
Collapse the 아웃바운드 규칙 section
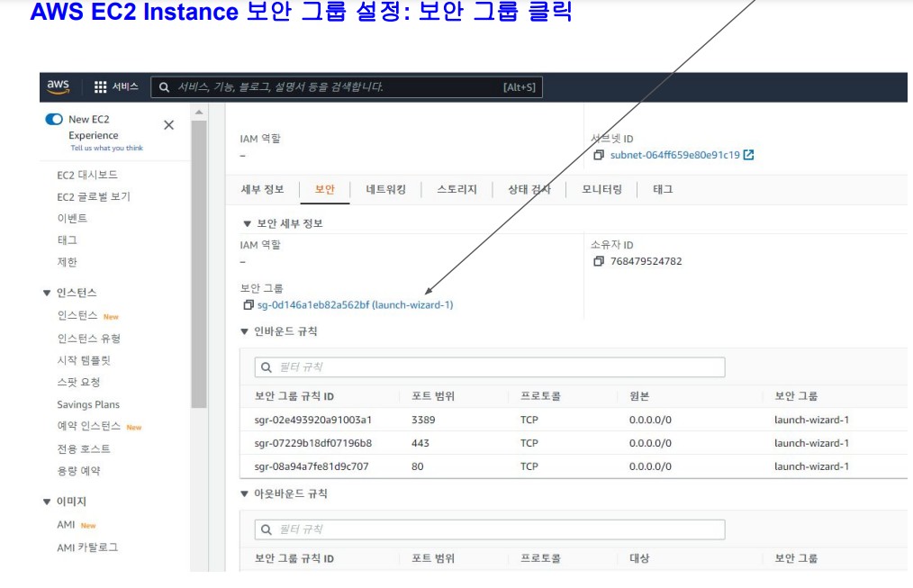click(x=245, y=493)
